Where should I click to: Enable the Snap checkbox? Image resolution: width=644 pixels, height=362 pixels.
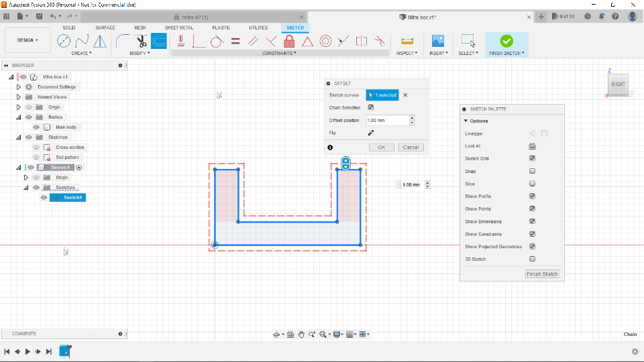click(532, 171)
